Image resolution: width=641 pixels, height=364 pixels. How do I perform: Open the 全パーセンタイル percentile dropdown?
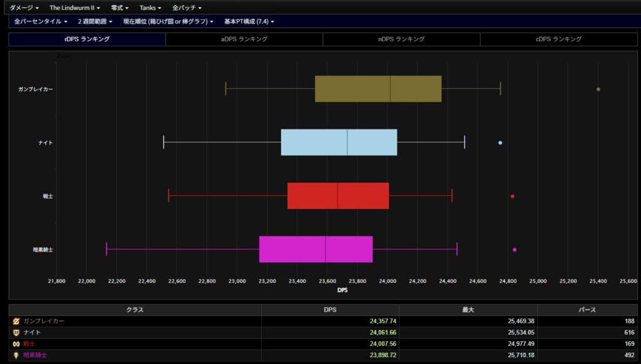tap(41, 21)
